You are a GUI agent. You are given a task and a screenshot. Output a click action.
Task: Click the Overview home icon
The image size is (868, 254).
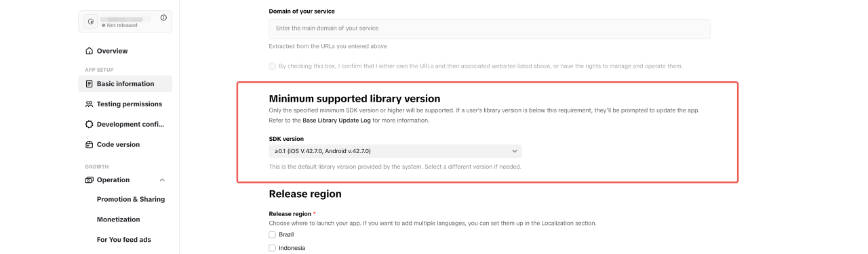tap(89, 51)
